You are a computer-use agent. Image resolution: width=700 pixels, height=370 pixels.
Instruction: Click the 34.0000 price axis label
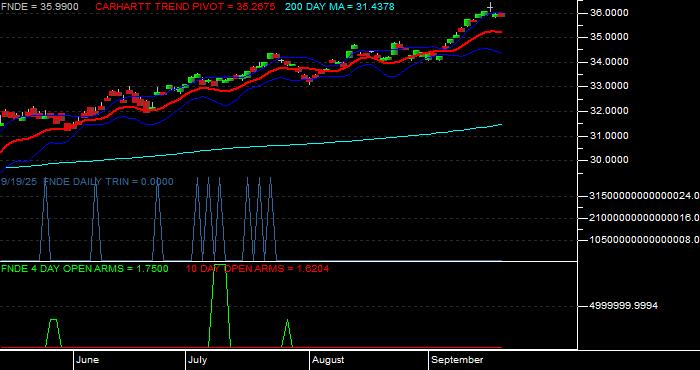609,62
